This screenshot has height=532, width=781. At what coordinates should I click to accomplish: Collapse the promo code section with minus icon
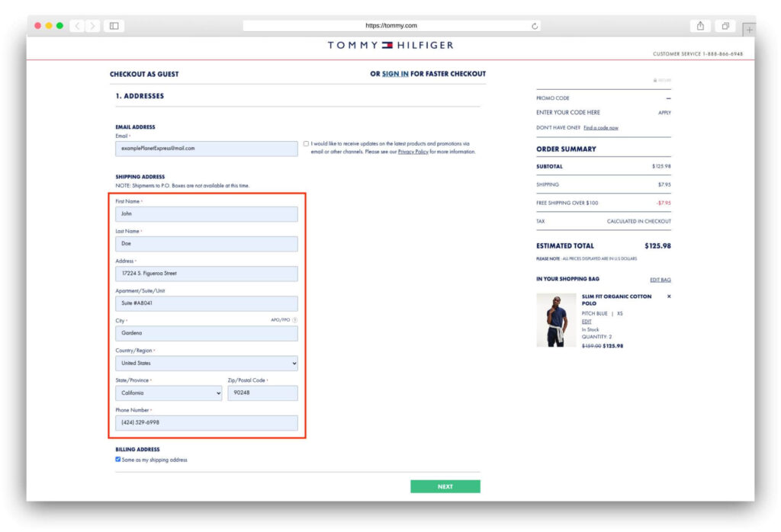(x=668, y=98)
